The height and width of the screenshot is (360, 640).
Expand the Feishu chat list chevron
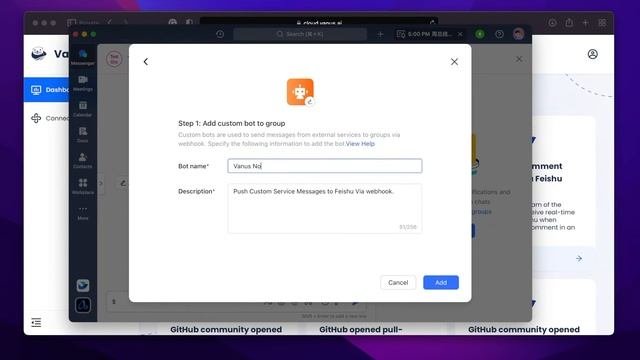click(x=101, y=183)
